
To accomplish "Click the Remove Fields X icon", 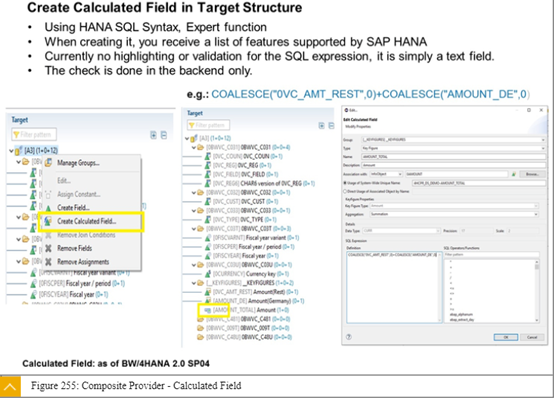I will (x=48, y=248).
